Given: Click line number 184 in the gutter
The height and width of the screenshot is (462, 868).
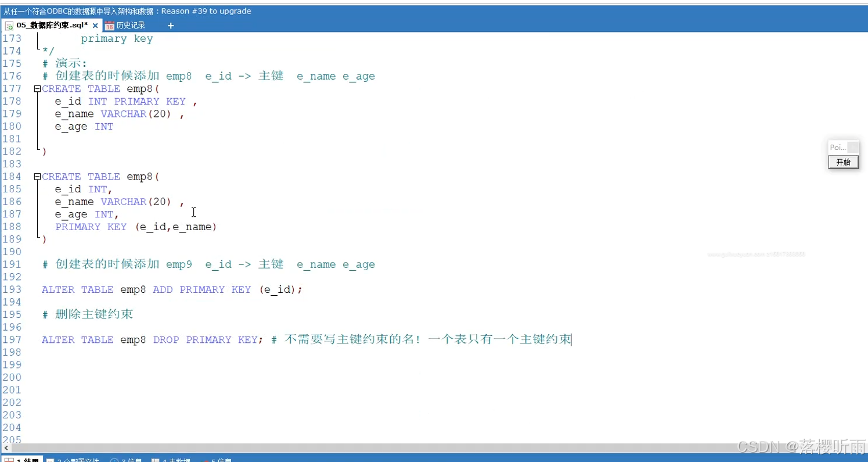Looking at the screenshot, I should click(x=12, y=177).
